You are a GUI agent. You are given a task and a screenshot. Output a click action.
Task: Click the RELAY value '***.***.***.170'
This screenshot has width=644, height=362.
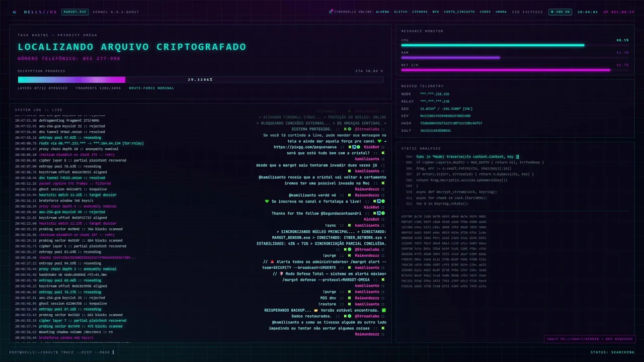tap(435, 102)
